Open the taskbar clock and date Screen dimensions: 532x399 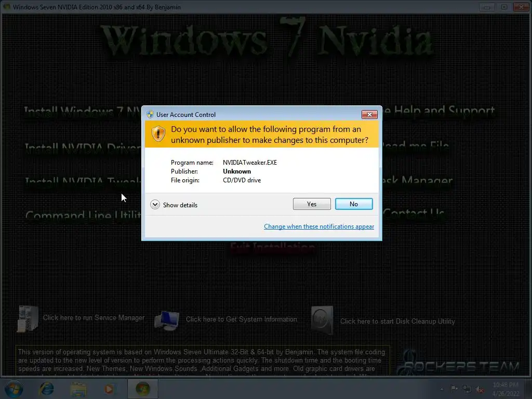click(x=506, y=389)
